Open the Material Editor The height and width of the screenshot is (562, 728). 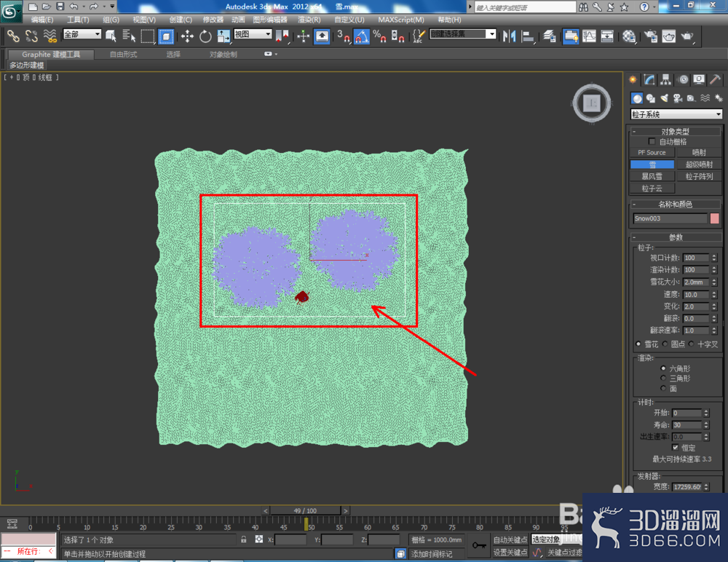click(629, 36)
